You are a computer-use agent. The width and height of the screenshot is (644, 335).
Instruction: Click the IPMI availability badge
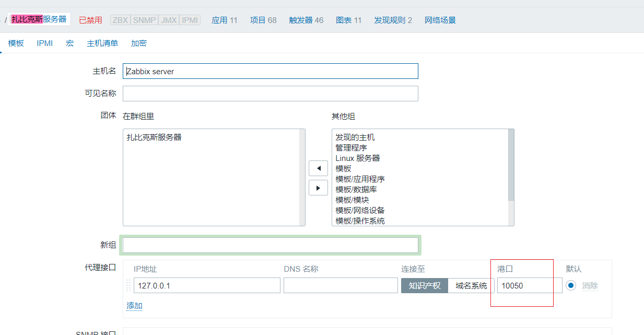(x=190, y=20)
